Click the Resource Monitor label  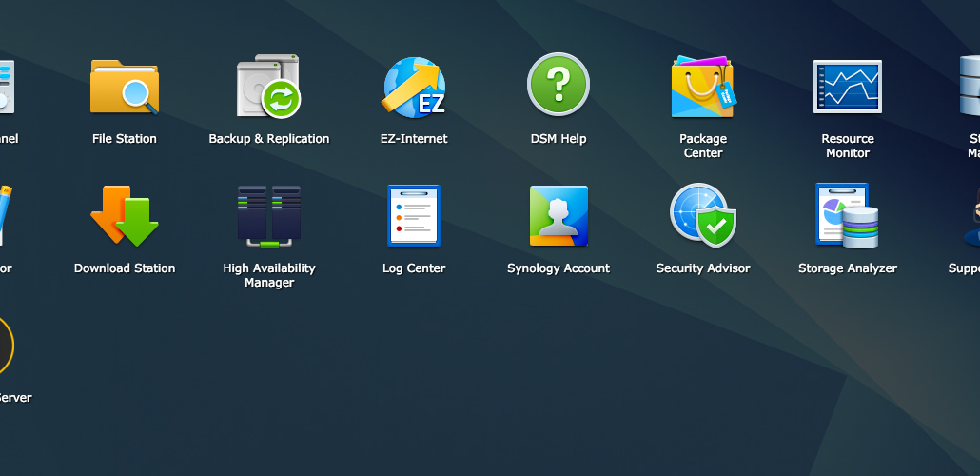848,146
